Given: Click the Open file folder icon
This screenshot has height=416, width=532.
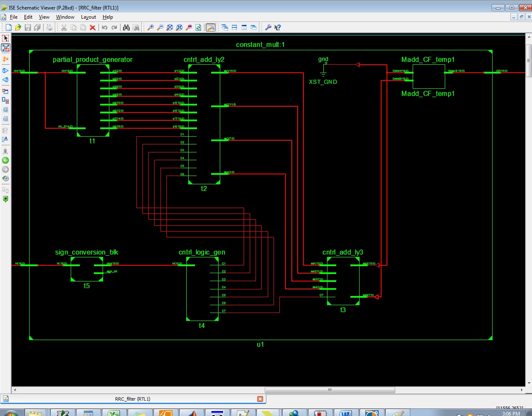Looking at the screenshot, I should click(18, 27).
